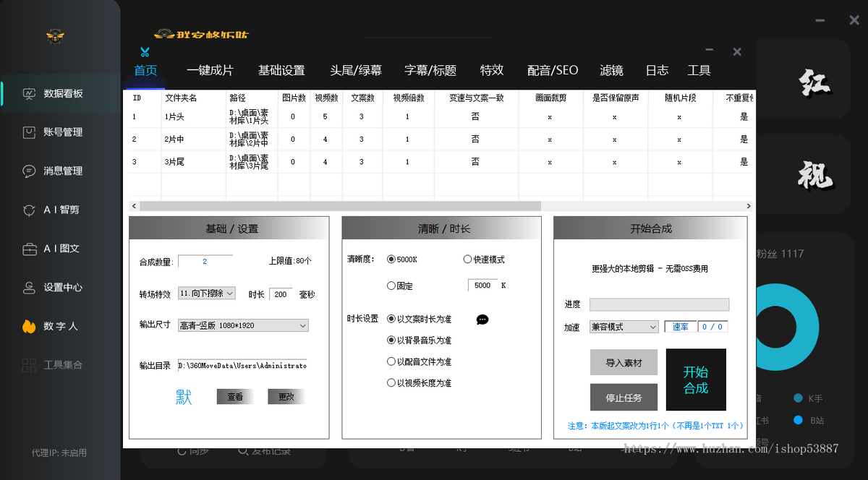Viewport: 868px width, 480px height.
Task: Click the 视频数 column header
Action: click(325, 97)
